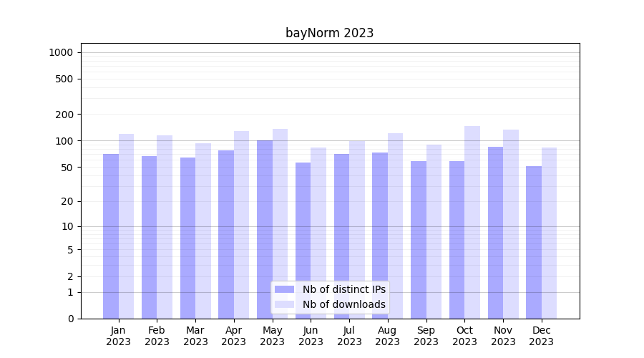The width and height of the screenshot is (644, 358).
Task: Click the Nb of downloads legend swatch
Action: [284, 304]
